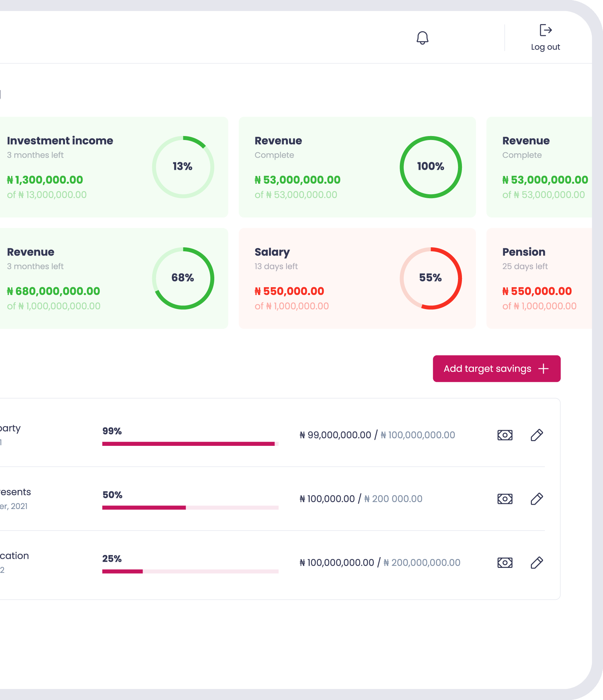
Task: Click the 99% savings progress bar
Action: point(190,444)
